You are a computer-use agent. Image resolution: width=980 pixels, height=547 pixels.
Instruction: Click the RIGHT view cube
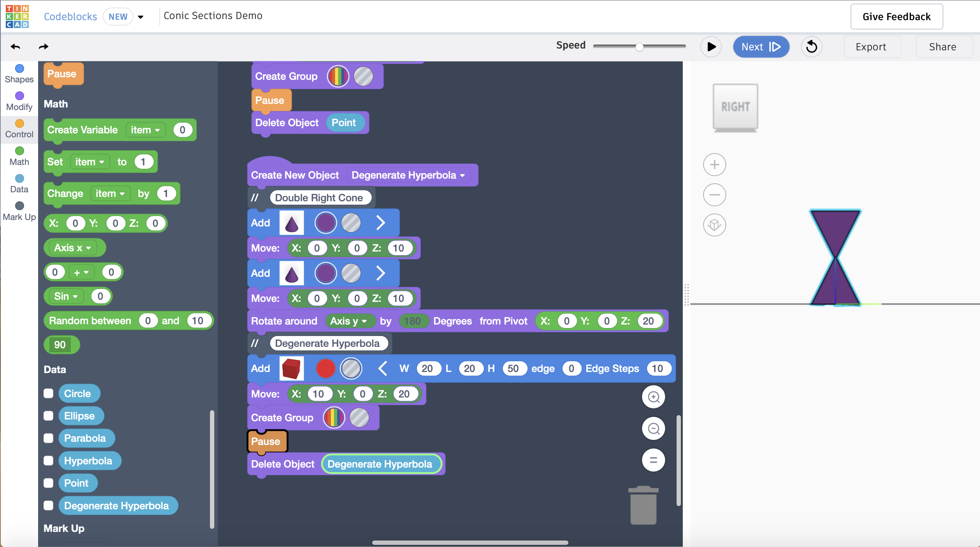coord(736,107)
